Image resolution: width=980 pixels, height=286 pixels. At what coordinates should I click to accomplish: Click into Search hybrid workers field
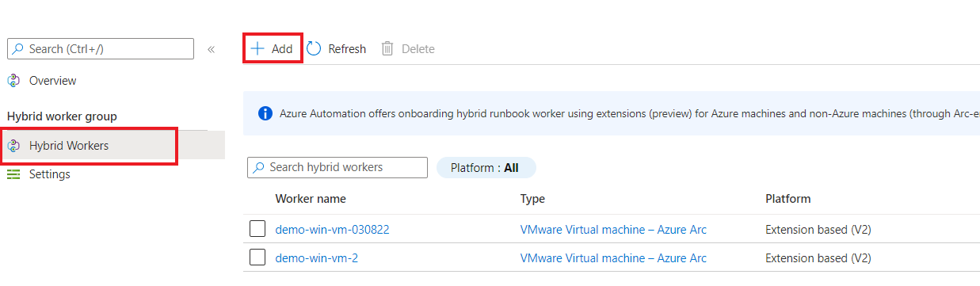pos(337,167)
